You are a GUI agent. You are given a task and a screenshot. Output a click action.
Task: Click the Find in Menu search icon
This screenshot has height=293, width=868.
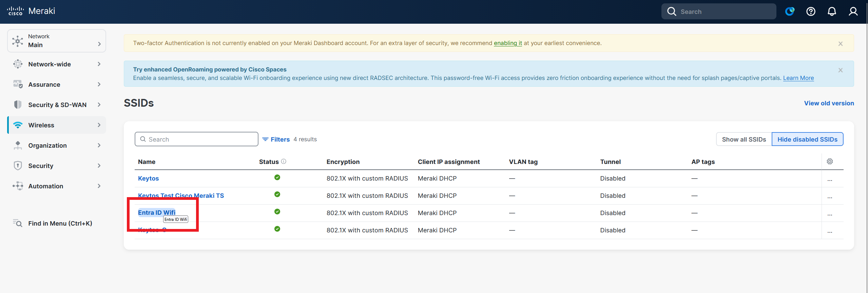point(18,223)
